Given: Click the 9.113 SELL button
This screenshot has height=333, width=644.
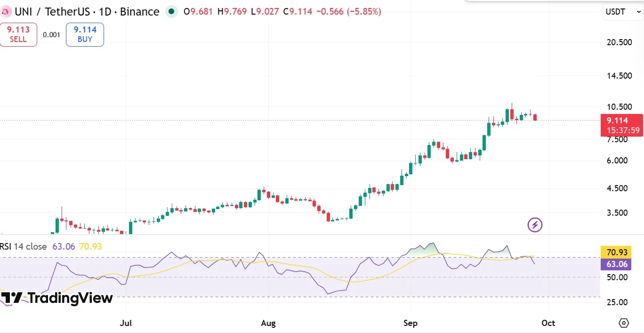Looking at the screenshot, I should coord(18,34).
